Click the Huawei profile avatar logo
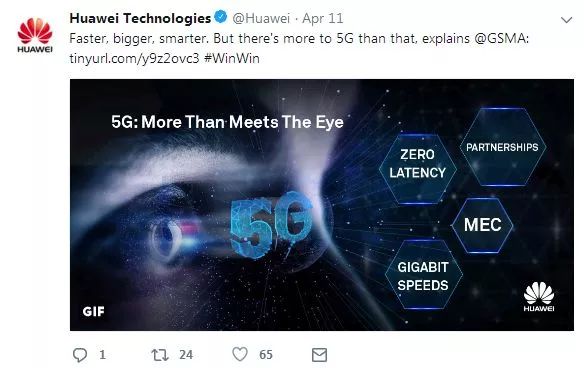The height and width of the screenshot is (368, 584). pyautogui.click(x=35, y=34)
